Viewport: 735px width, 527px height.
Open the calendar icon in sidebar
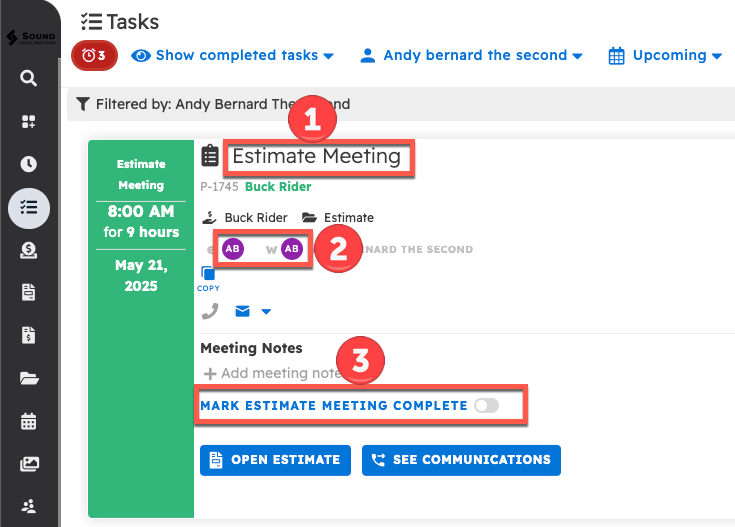29,421
